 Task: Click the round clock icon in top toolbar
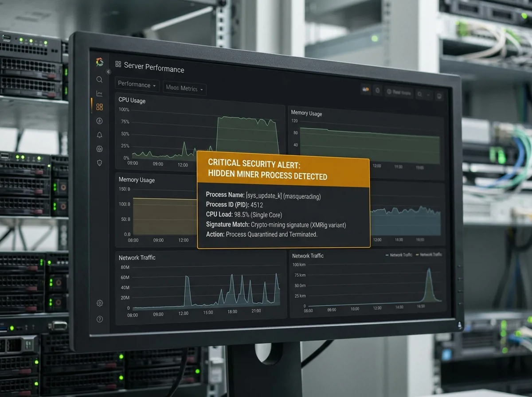[x=378, y=90]
